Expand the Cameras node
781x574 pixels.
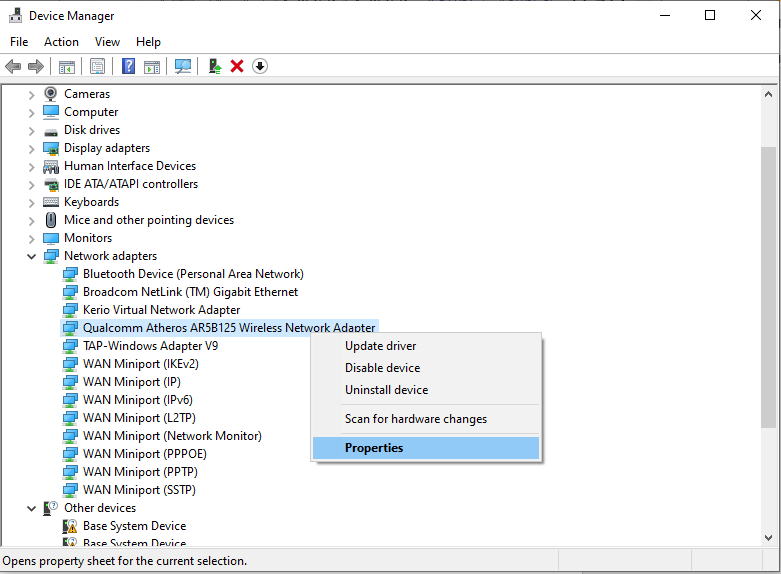31,95
